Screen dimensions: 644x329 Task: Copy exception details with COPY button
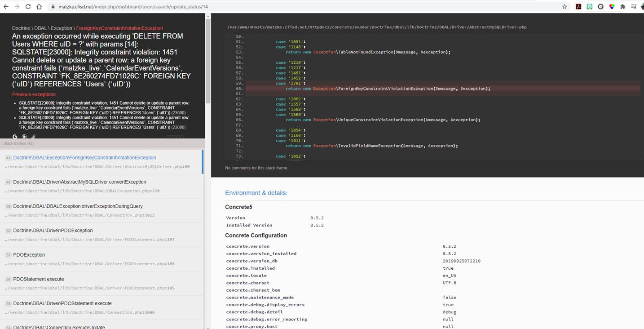(x=175, y=136)
